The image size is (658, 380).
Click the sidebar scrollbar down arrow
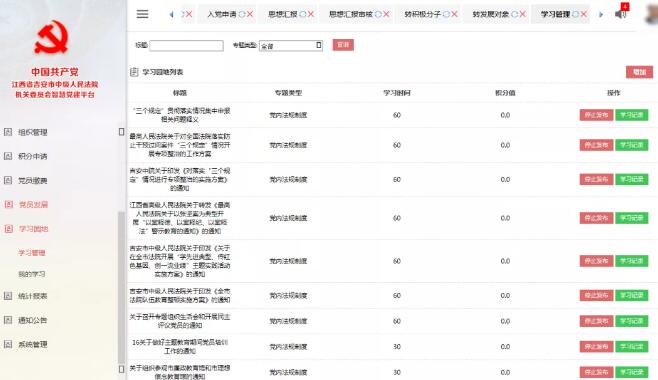[x=121, y=369]
